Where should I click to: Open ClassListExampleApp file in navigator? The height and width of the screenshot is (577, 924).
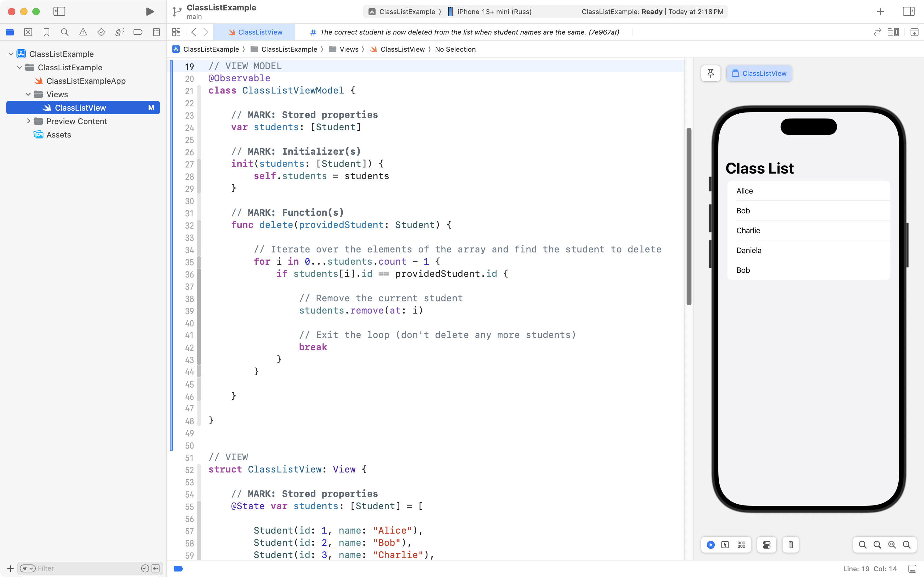(x=86, y=81)
